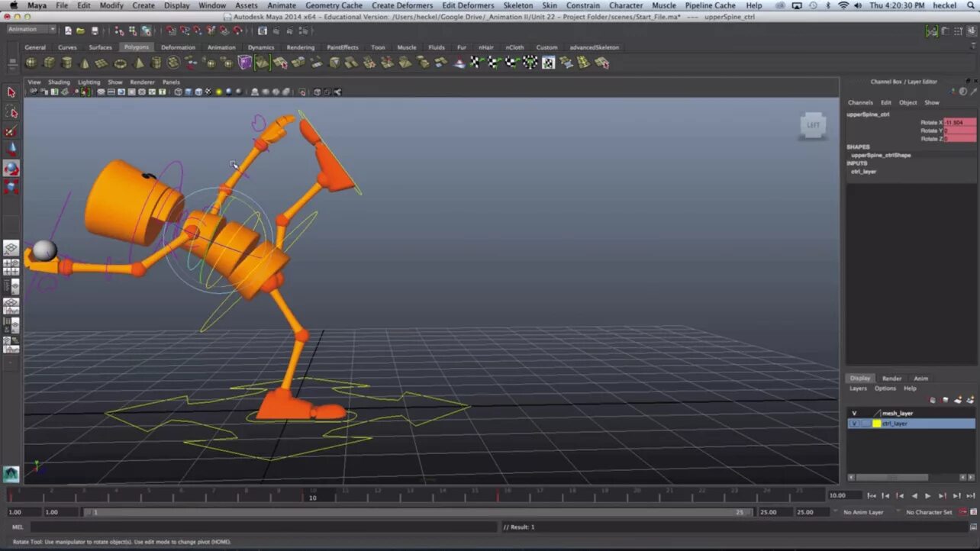Click the LEFT view cube
The width and height of the screenshot is (980, 551).
click(813, 125)
